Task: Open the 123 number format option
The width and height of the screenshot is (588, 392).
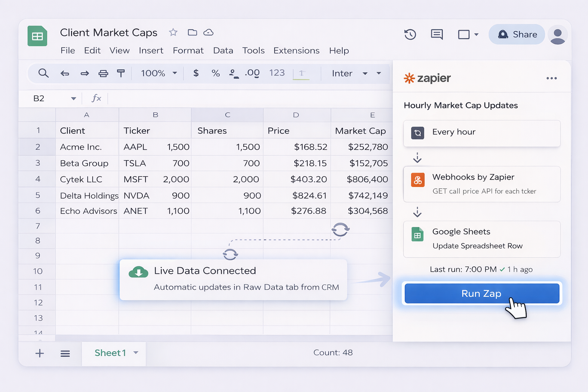Action: [277, 73]
